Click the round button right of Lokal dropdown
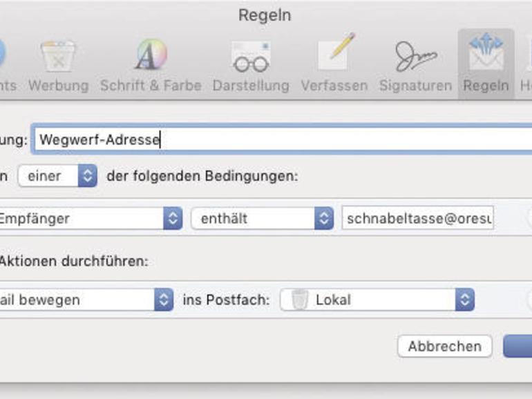Image resolution: width=532 pixels, height=399 pixels. [529, 300]
